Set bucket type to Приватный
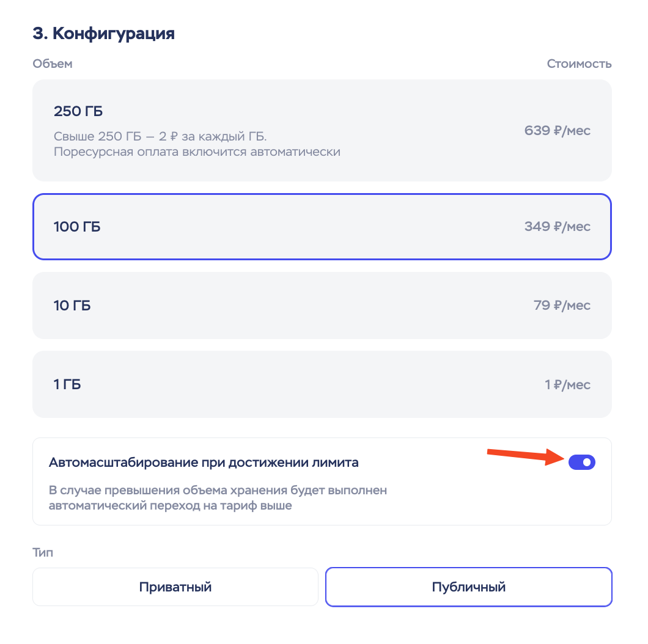 pos(175,587)
